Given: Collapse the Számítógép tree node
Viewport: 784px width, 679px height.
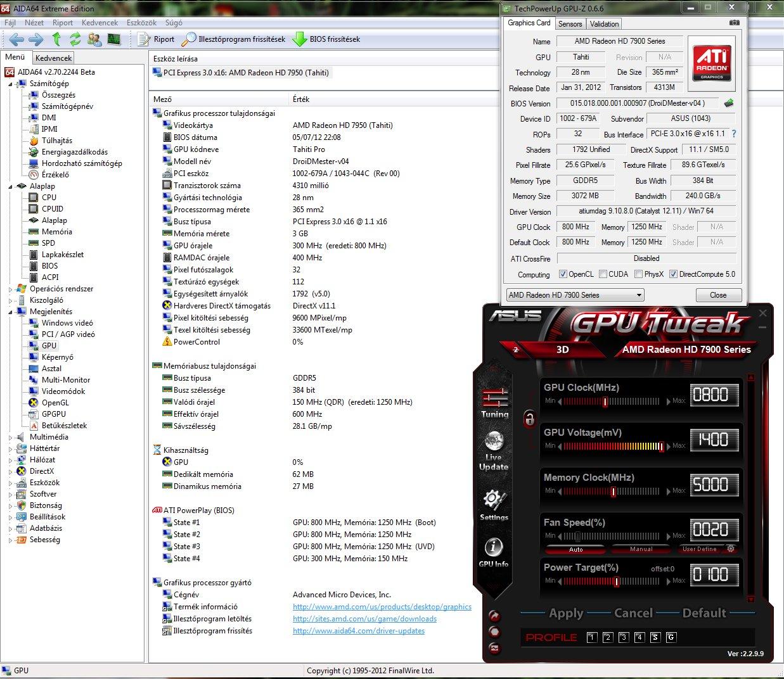Looking at the screenshot, I should coord(11,84).
